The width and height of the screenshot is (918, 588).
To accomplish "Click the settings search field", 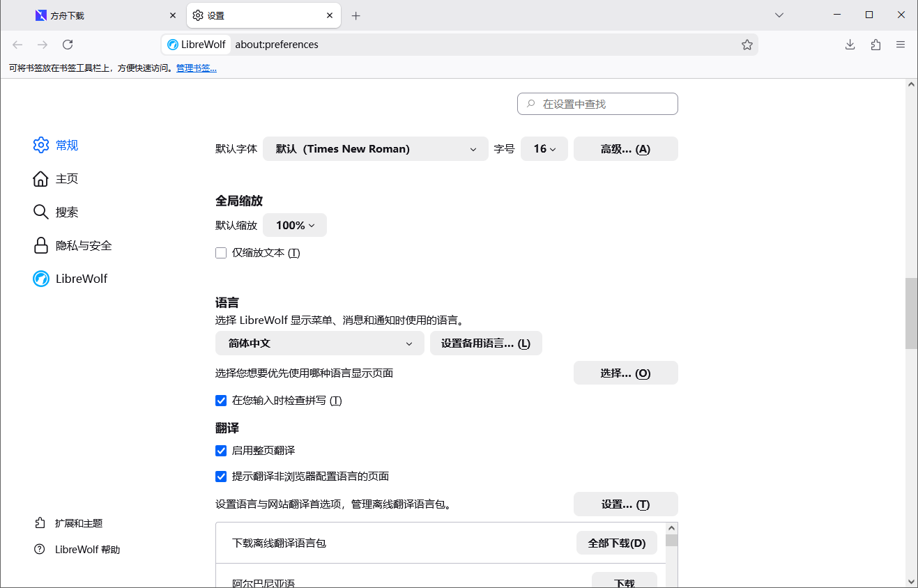I will (597, 103).
